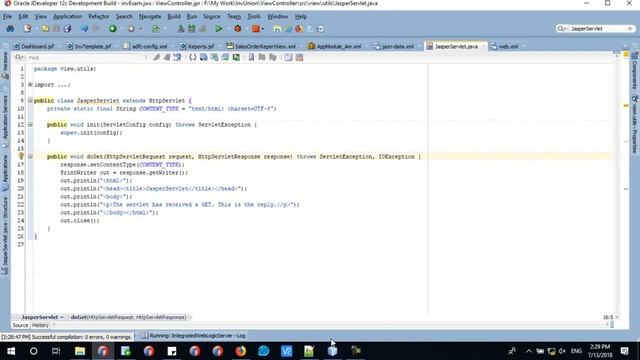Open the Build menu

pyautogui.click(x=174, y=17)
